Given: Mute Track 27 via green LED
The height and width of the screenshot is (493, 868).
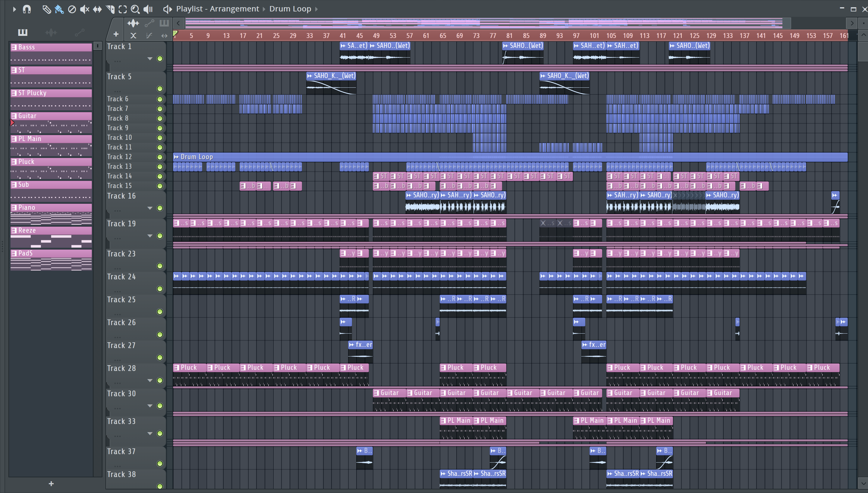Looking at the screenshot, I should click(x=160, y=358).
